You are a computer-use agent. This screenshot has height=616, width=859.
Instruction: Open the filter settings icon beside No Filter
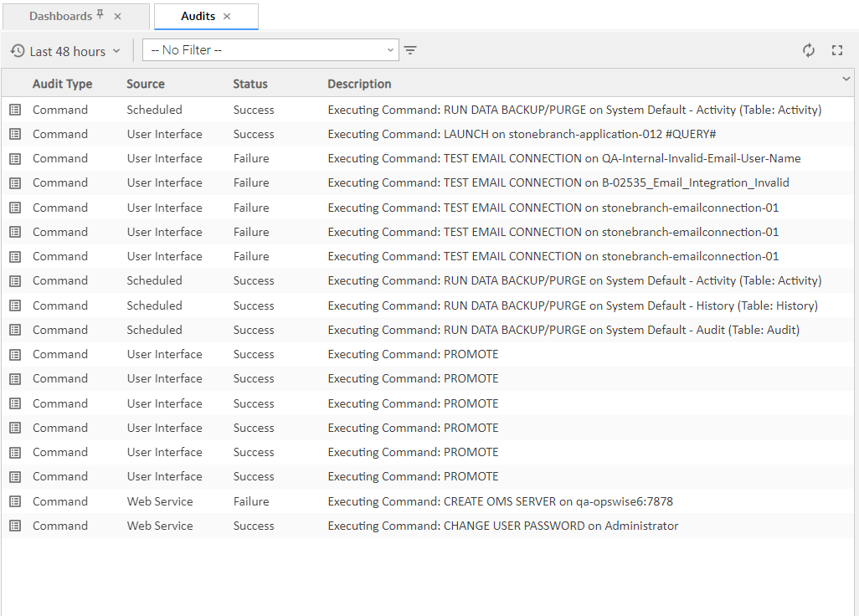click(410, 50)
